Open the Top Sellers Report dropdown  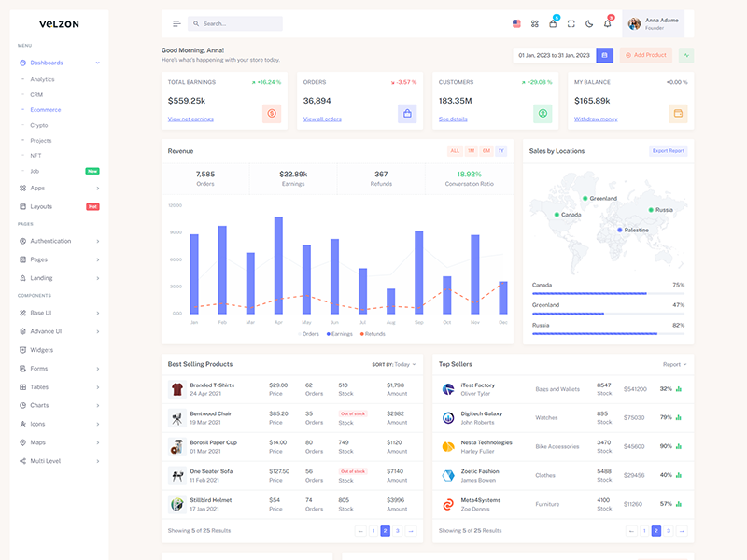(x=674, y=364)
